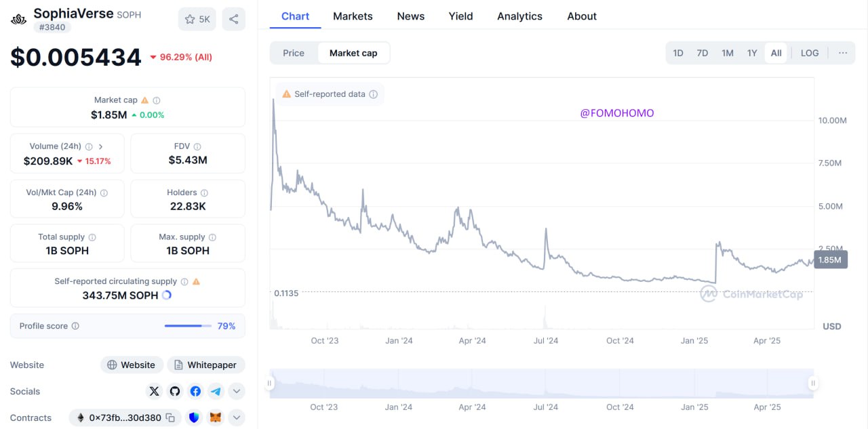
Task: Expand Volume (24h) details arrow
Action: point(101,146)
